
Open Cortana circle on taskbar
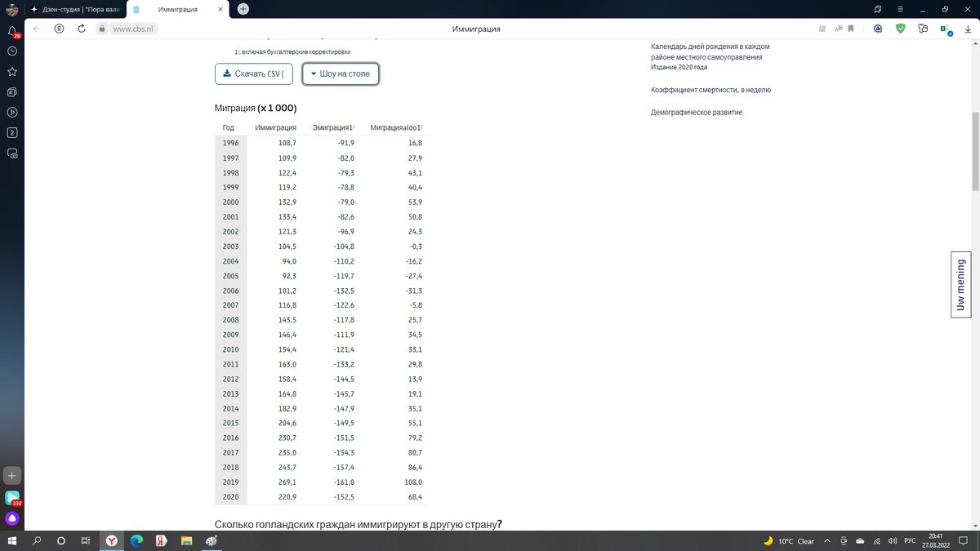tap(61, 540)
